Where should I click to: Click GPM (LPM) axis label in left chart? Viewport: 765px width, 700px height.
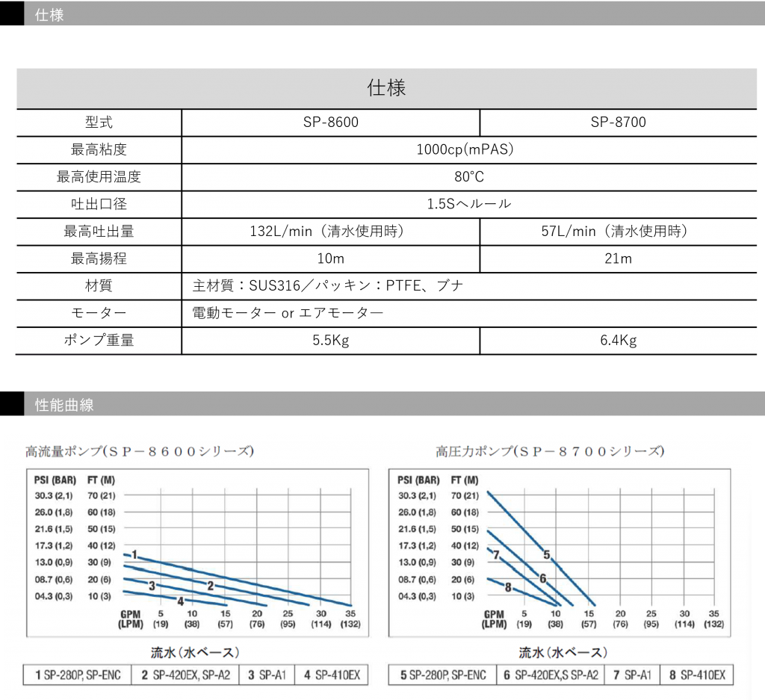(x=131, y=619)
